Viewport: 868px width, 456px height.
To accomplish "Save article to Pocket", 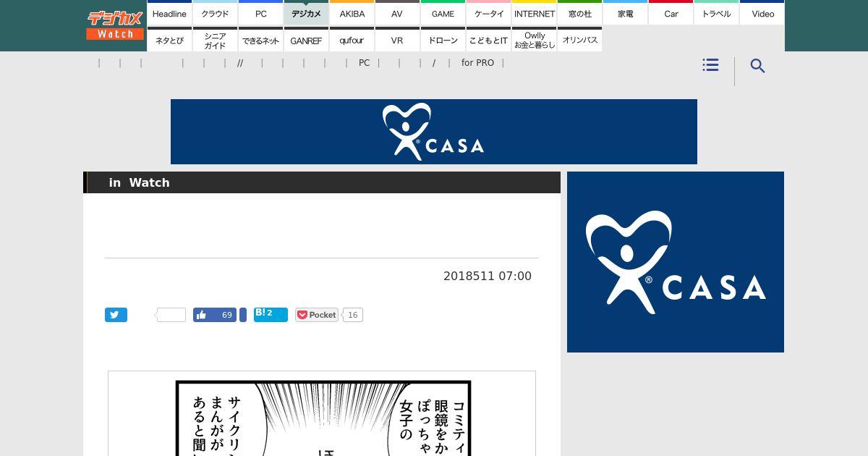I will [317, 315].
